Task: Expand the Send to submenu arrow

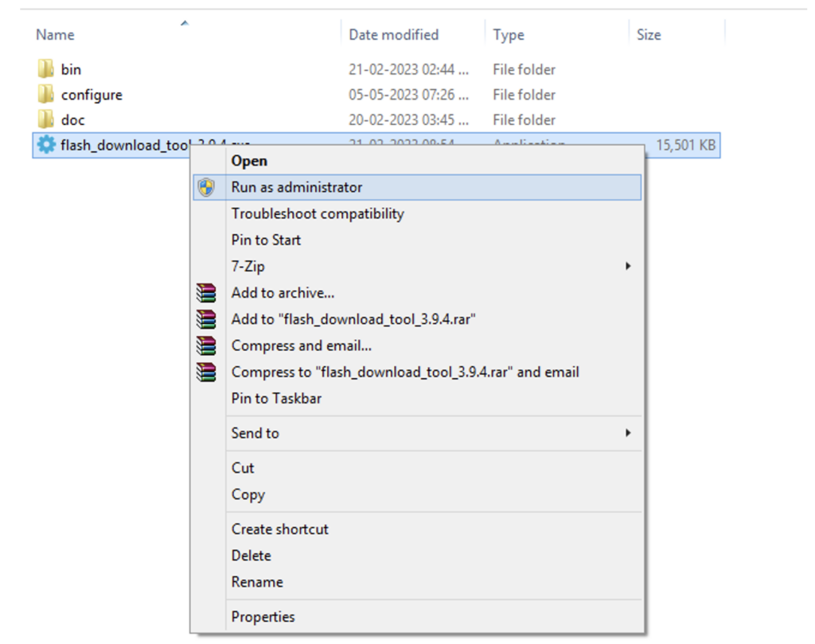Action: click(627, 433)
